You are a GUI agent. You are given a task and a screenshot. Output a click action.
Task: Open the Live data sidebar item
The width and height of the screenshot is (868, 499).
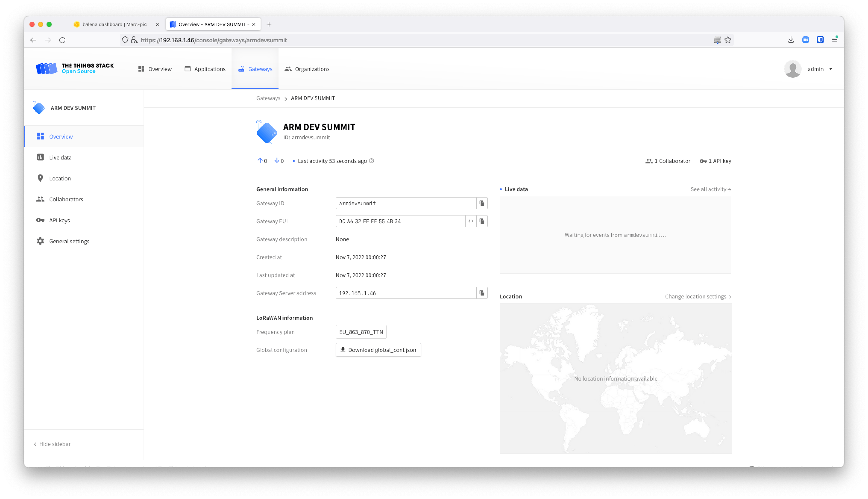tap(84, 157)
